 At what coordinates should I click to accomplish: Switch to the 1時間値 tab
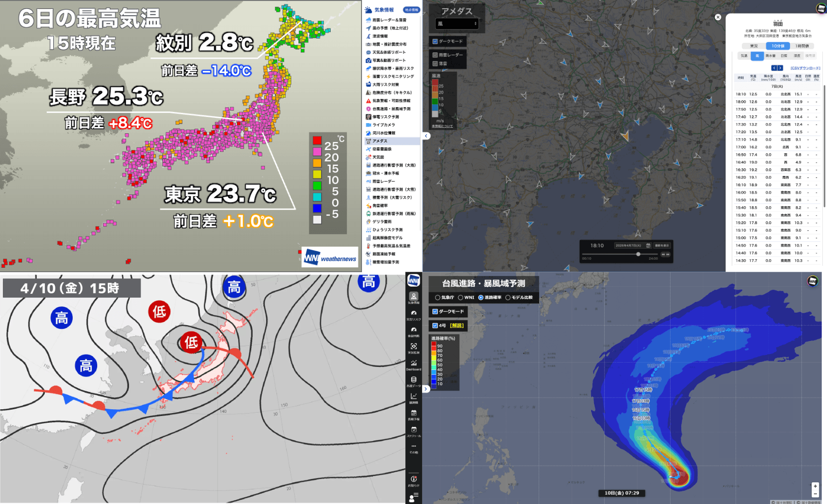801,46
